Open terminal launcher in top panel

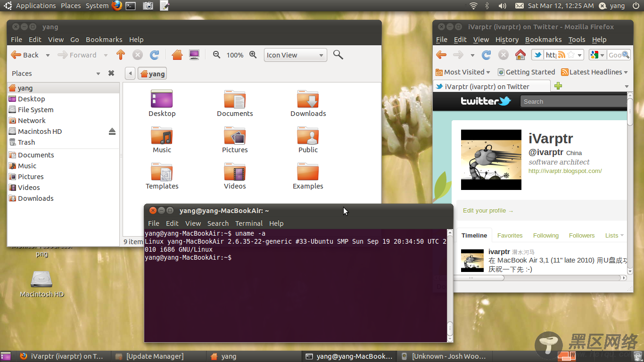coord(131,6)
